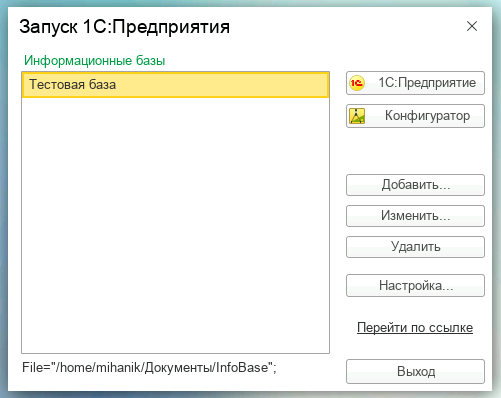Click the Конфигуратор compass icon
Viewport: 501px width, 398px height.
click(357, 116)
